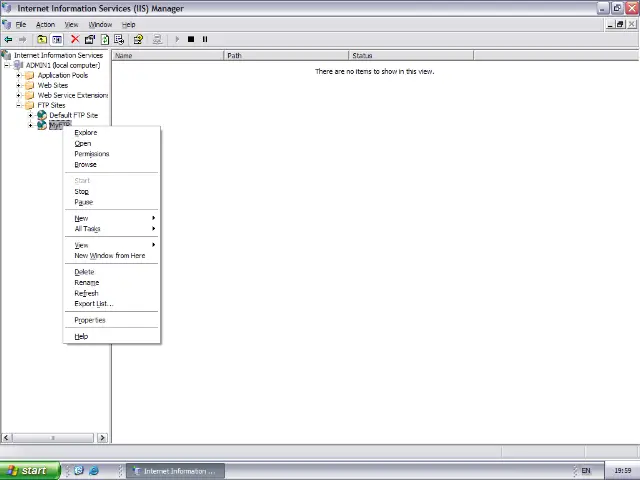Choose Rename from the context menu
The width and height of the screenshot is (640, 480).
[111, 283]
